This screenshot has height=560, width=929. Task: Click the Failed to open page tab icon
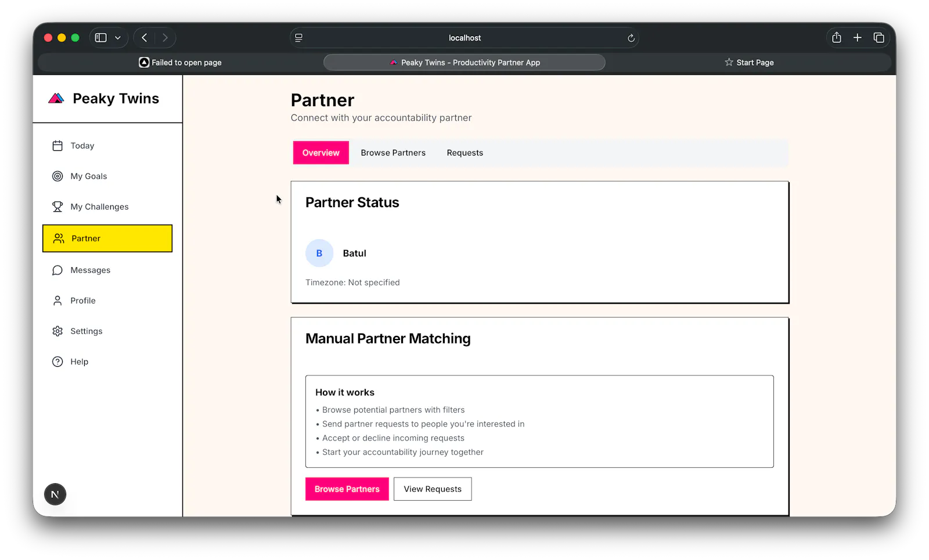point(144,62)
